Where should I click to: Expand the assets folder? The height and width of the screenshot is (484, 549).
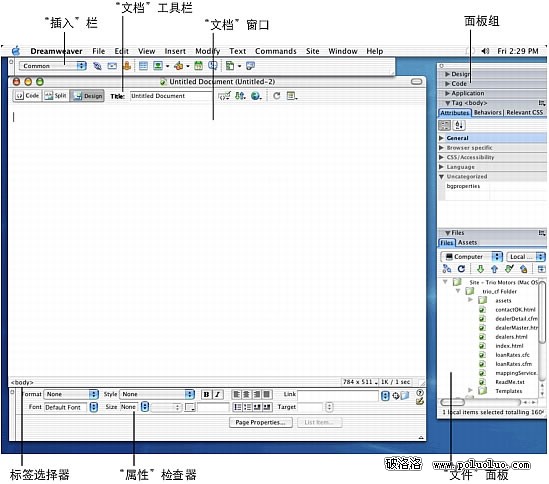[470, 300]
